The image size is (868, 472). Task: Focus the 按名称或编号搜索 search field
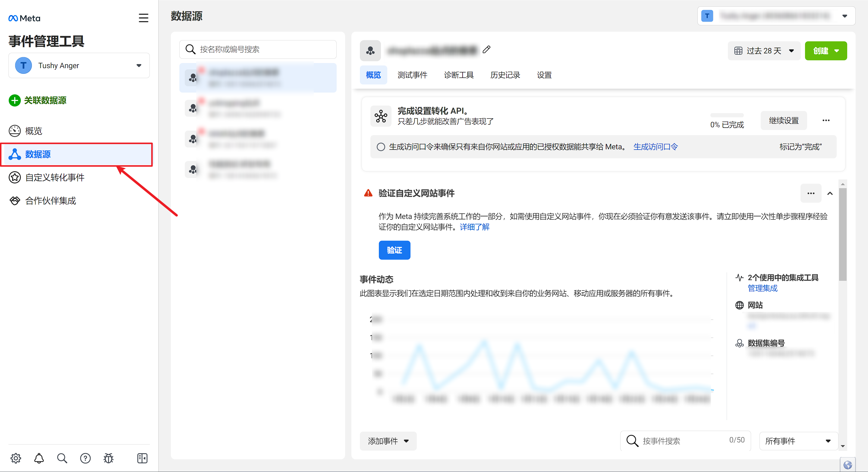point(258,49)
